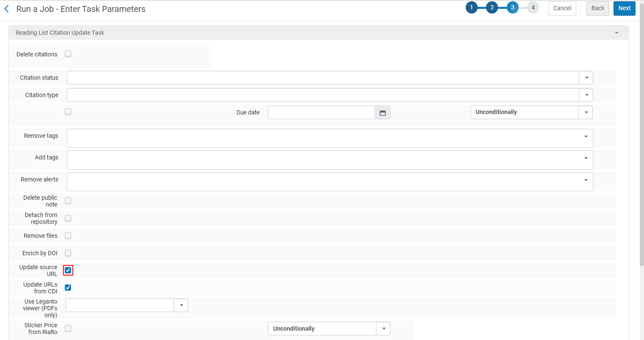Select wizard step 3 indicator

(x=513, y=8)
